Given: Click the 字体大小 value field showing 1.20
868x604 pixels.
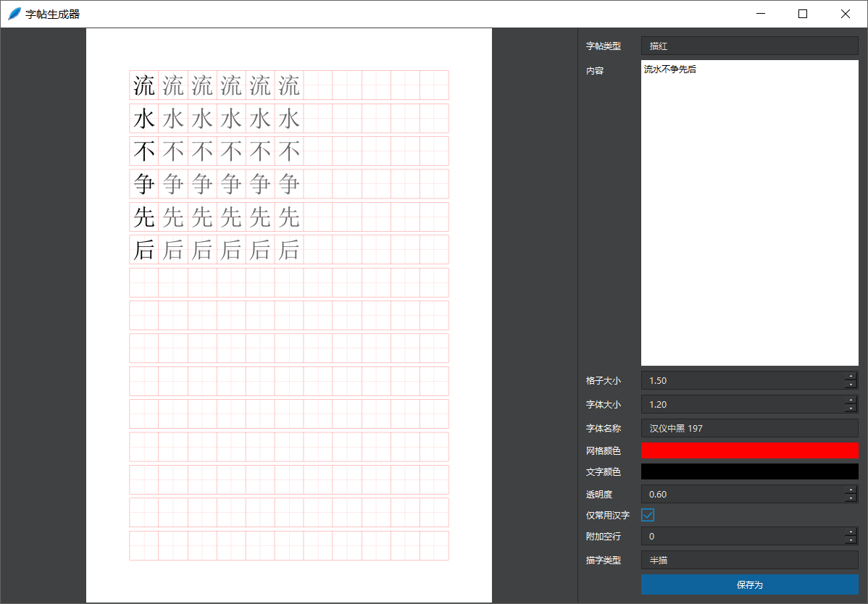Looking at the screenshot, I should tap(739, 404).
